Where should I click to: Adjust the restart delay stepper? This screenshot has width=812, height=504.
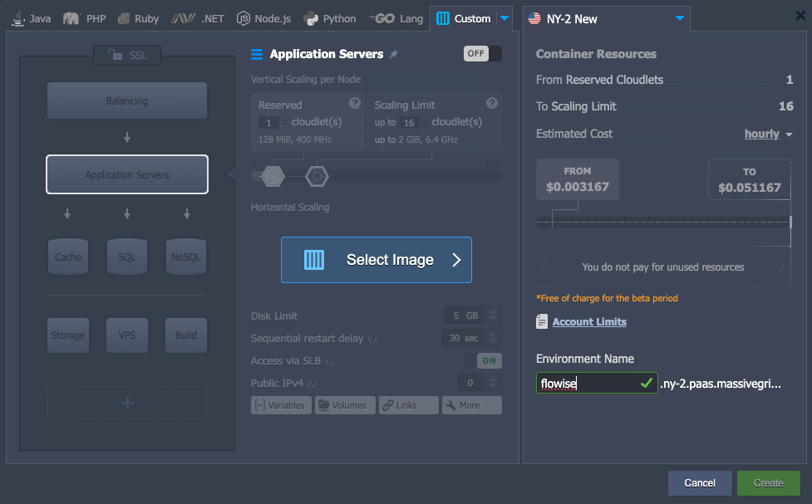[x=493, y=338]
